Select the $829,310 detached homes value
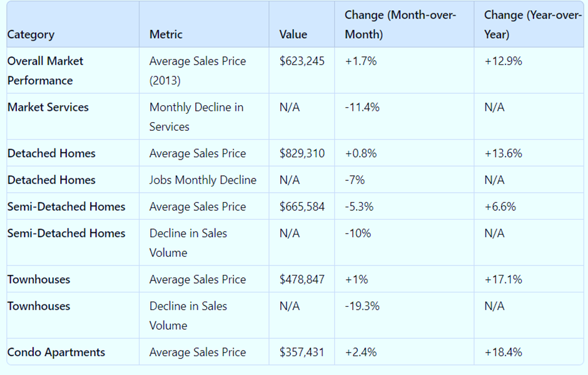Image resolution: width=588 pixels, height=375 pixels. 302,153
